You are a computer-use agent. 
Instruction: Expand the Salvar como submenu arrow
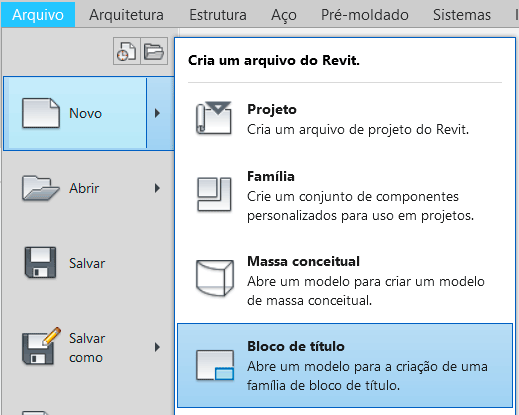157,347
